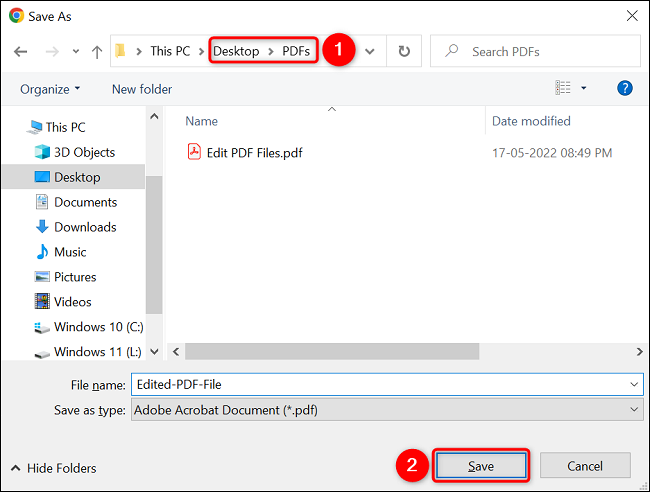Click the Back navigation arrow
The width and height of the screenshot is (650, 492).
(21, 51)
